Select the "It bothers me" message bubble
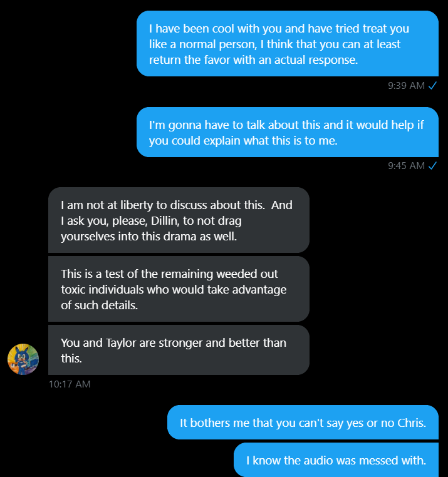This screenshot has height=477, width=448. tap(303, 423)
